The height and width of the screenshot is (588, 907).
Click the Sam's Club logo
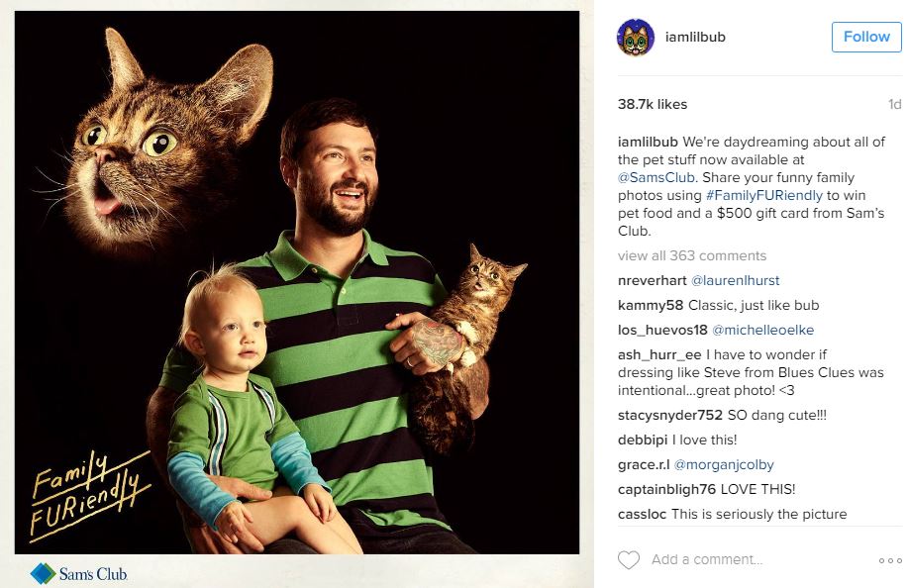pyautogui.click(x=78, y=573)
